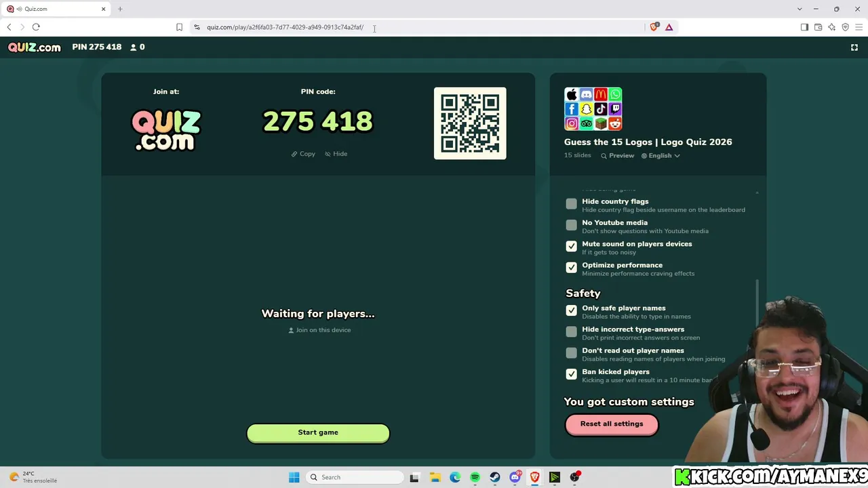Uncheck Optimize performance option
Image resolution: width=868 pixels, height=488 pixels.
click(572, 268)
